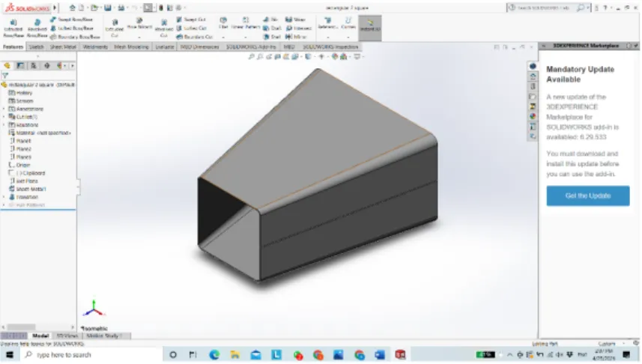The image size is (642, 364).
Task: Click the feature tree filter icon
Action: [x=5, y=76]
